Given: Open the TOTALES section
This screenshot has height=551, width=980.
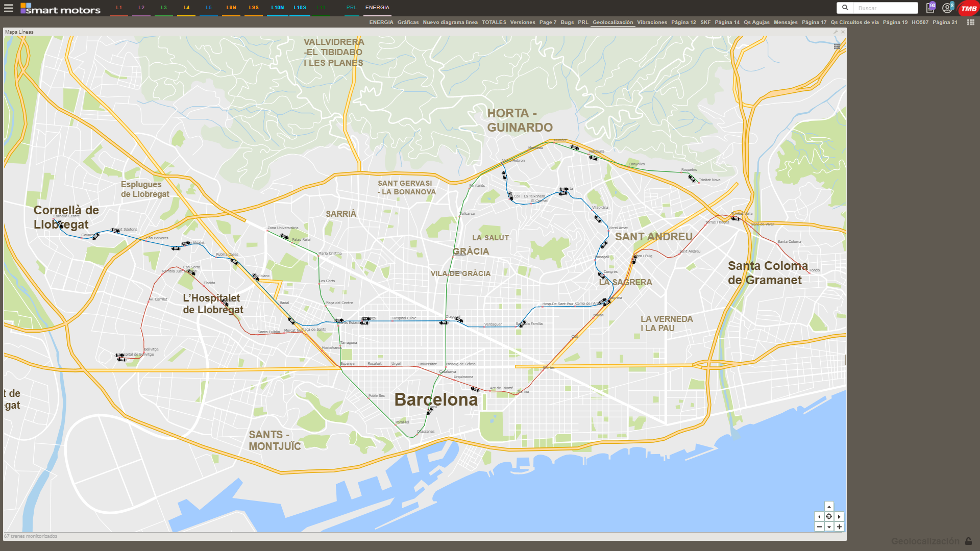Looking at the screenshot, I should coord(494,22).
